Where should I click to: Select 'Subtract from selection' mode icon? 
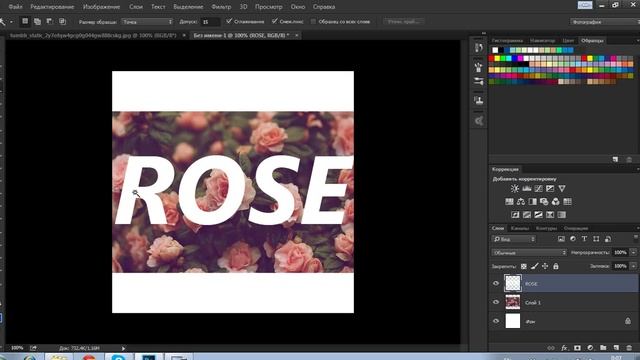pos(50,21)
